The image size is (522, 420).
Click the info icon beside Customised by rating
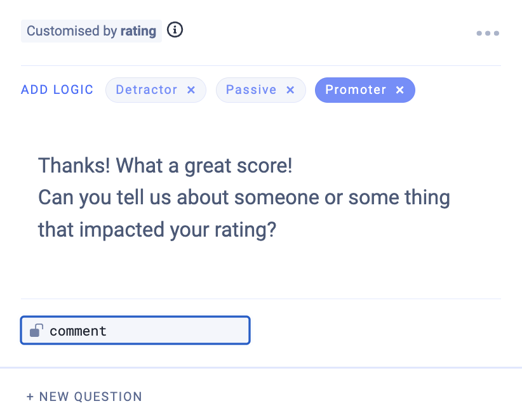pos(175,30)
